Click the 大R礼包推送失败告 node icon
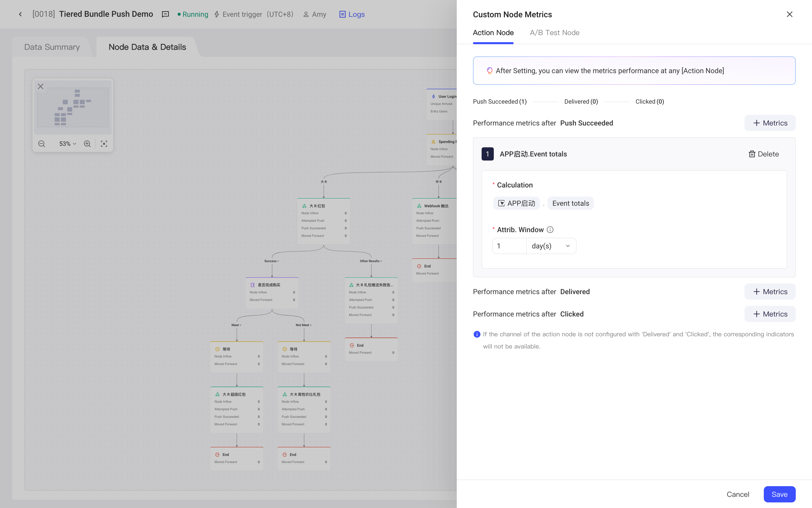Image resolution: width=812 pixels, height=508 pixels. coord(351,285)
